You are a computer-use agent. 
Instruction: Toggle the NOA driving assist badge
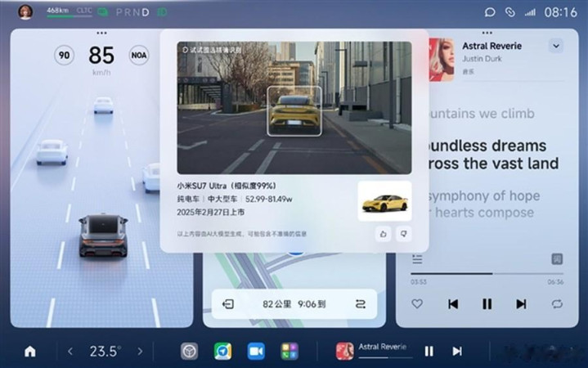[139, 55]
